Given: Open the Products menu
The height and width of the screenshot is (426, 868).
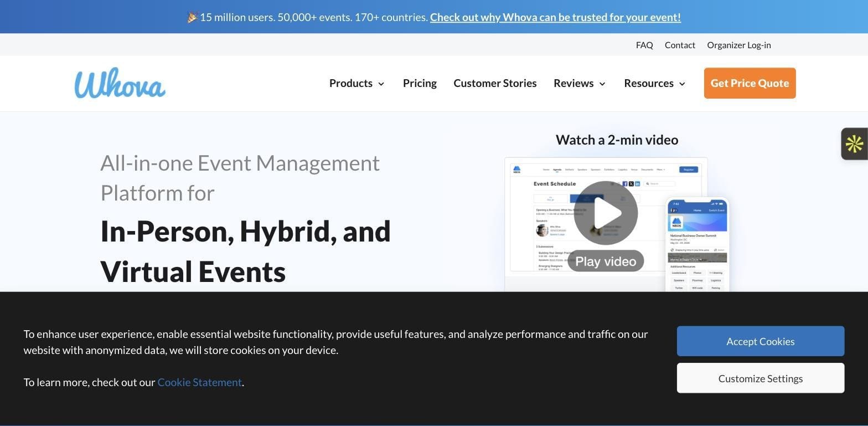Looking at the screenshot, I should pos(351,83).
